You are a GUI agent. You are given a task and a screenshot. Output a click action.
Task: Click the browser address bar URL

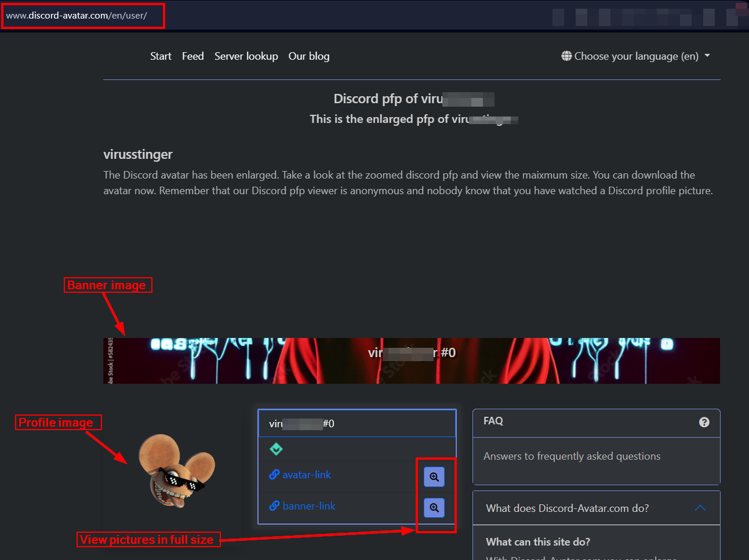[x=77, y=16]
